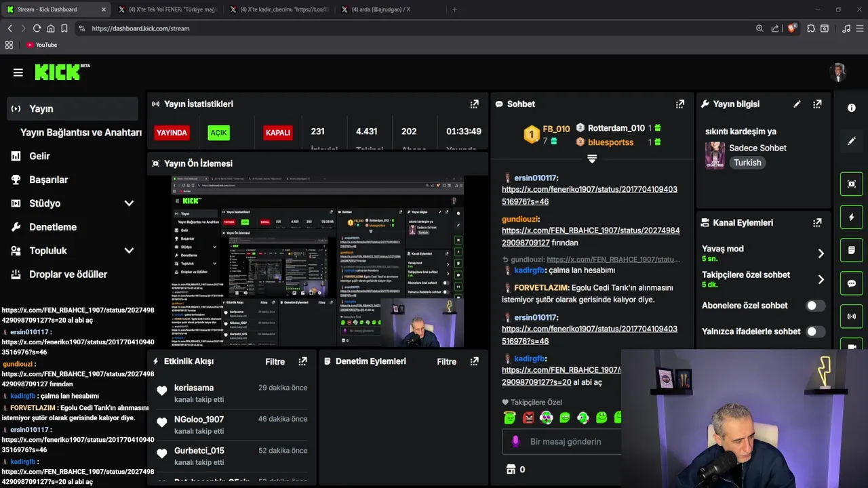The width and height of the screenshot is (868, 488).
Task: Switch to the kadir_cbecim browser tab
Action: [x=279, y=9]
